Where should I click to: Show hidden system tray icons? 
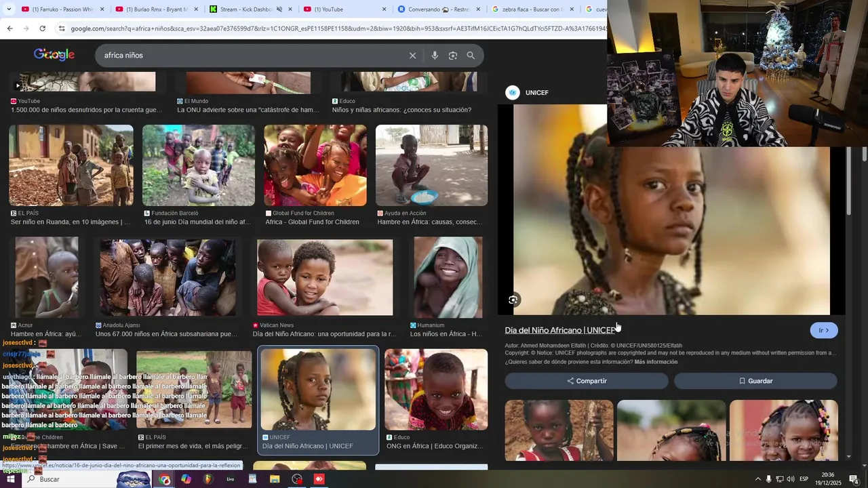pos(757,479)
